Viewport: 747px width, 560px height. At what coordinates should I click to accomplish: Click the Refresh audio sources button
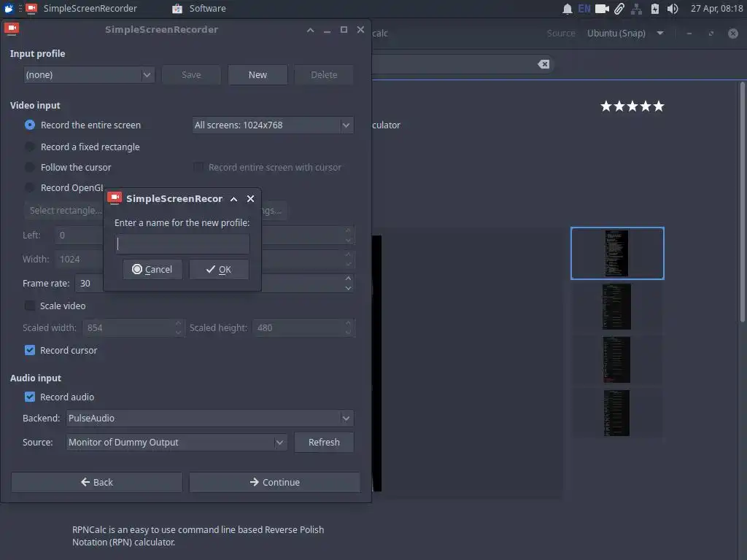324,443
